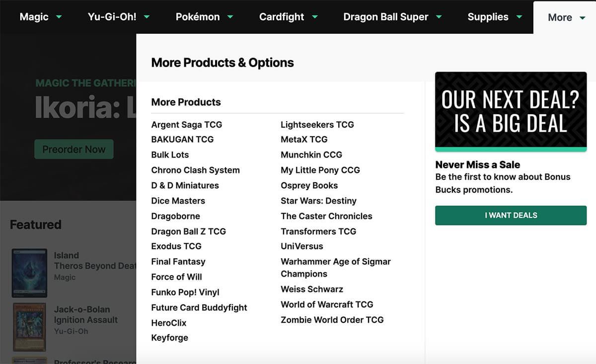Image resolution: width=596 pixels, height=364 pixels.
Task: Go to Dragoborne products
Action: (x=176, y=217)
